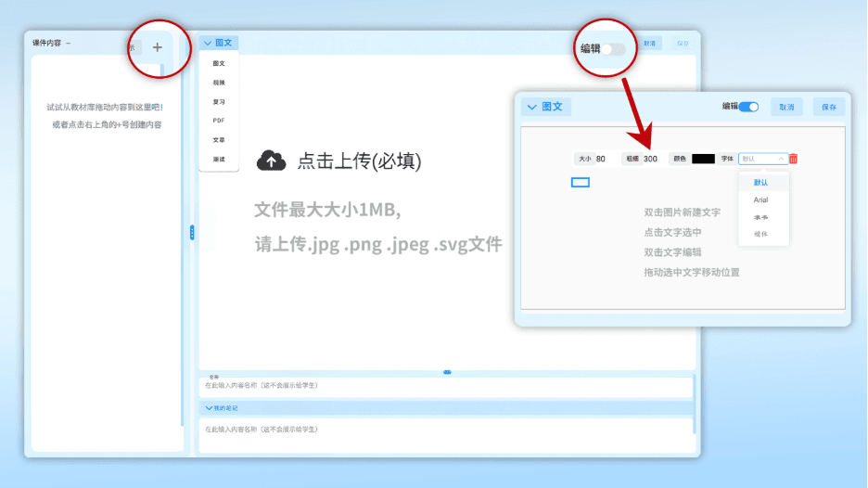Screen dimensions: 868x488
Task: Click the blue text box outline on canvas
Action: (580, 182)
